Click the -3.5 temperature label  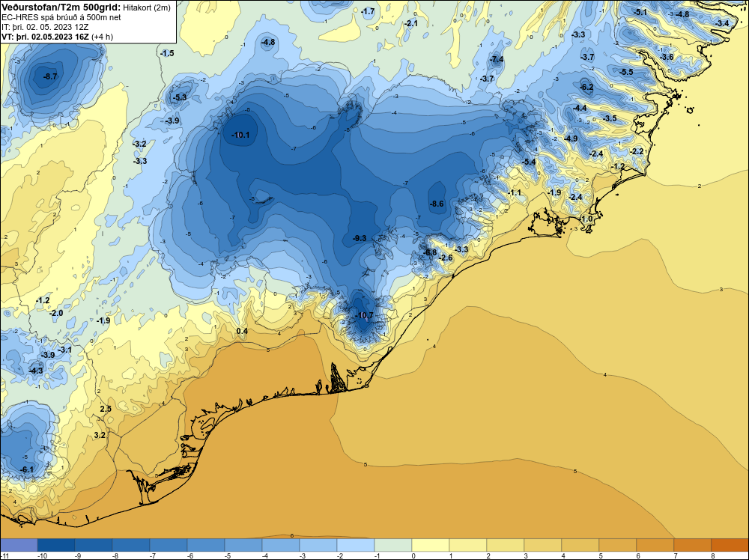pyautogui.click(x=610, y=118)
